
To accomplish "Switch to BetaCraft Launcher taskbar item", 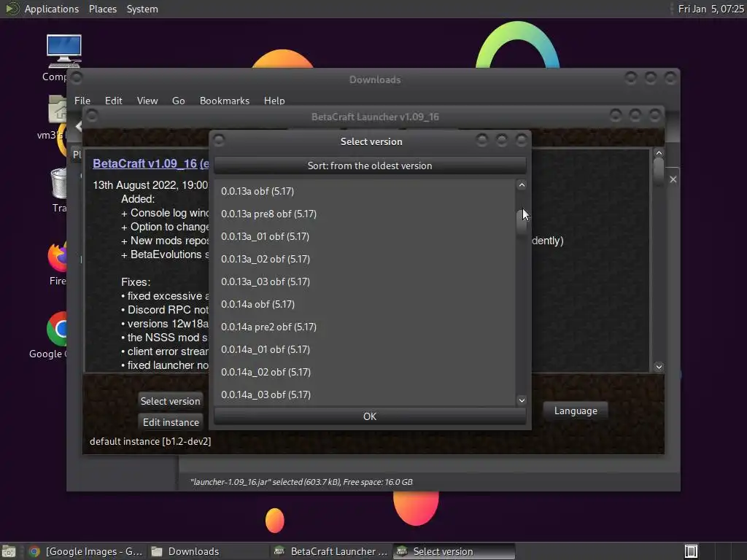I will click(x=331, y=551).
